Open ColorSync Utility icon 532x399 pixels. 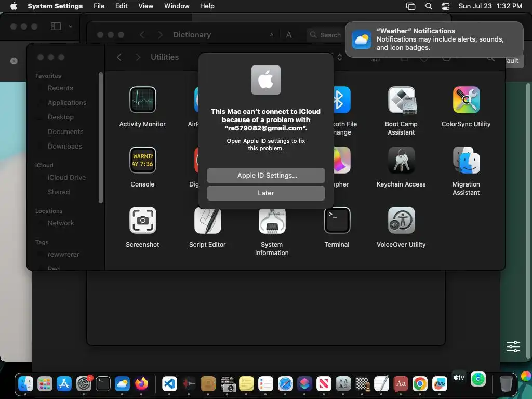pos(466,100)
